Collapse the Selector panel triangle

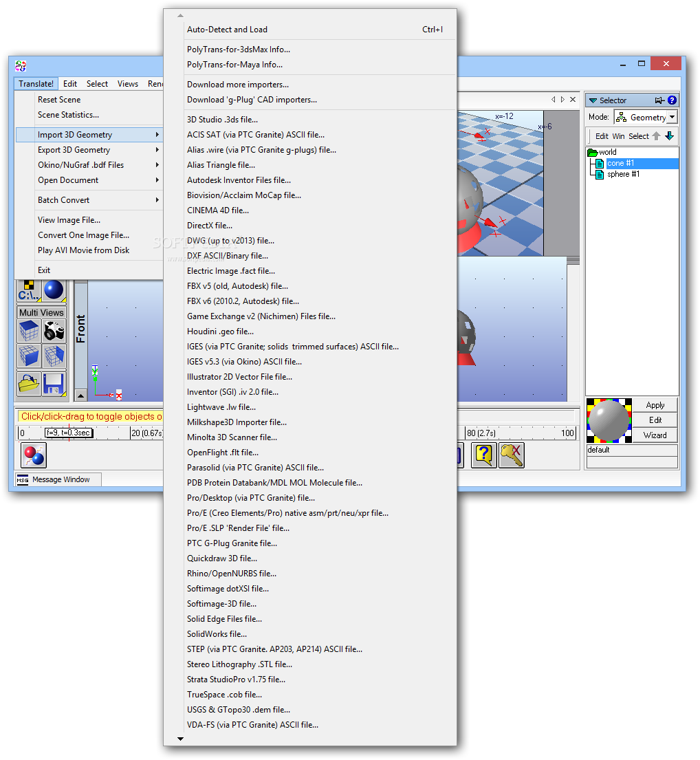[x=593, y=100]
